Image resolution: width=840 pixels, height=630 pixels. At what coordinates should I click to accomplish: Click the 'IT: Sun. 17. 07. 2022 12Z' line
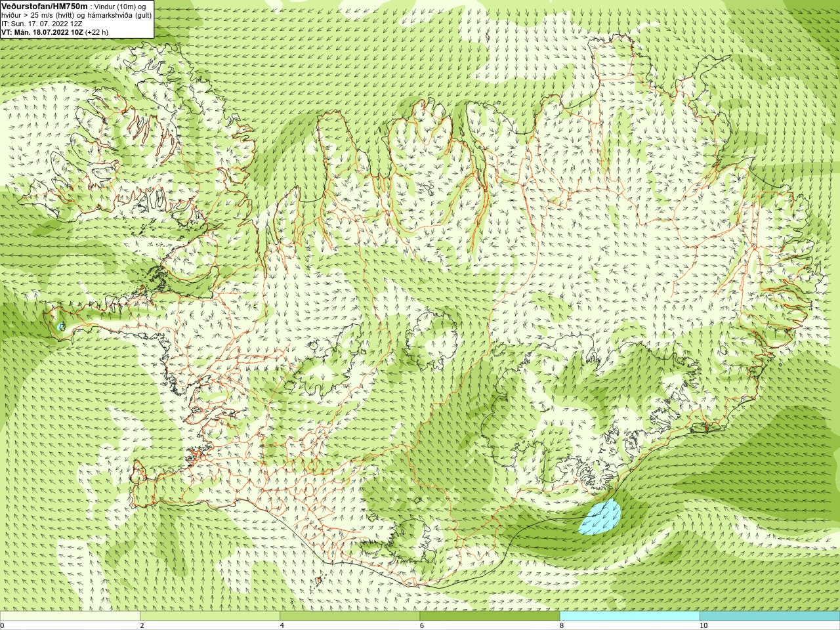[x=42, y=23]
